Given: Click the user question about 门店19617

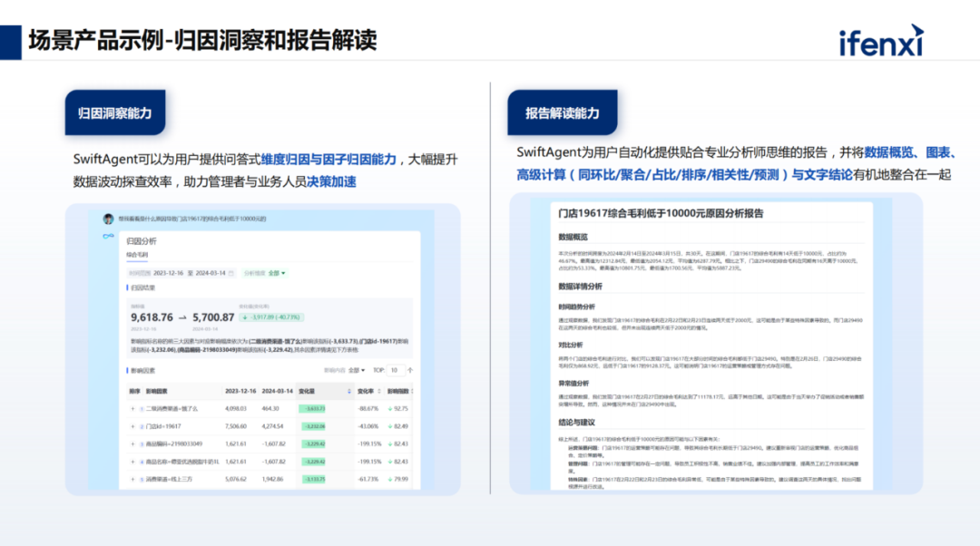Looking at the screenshot, I should click(x=192, y=219).
